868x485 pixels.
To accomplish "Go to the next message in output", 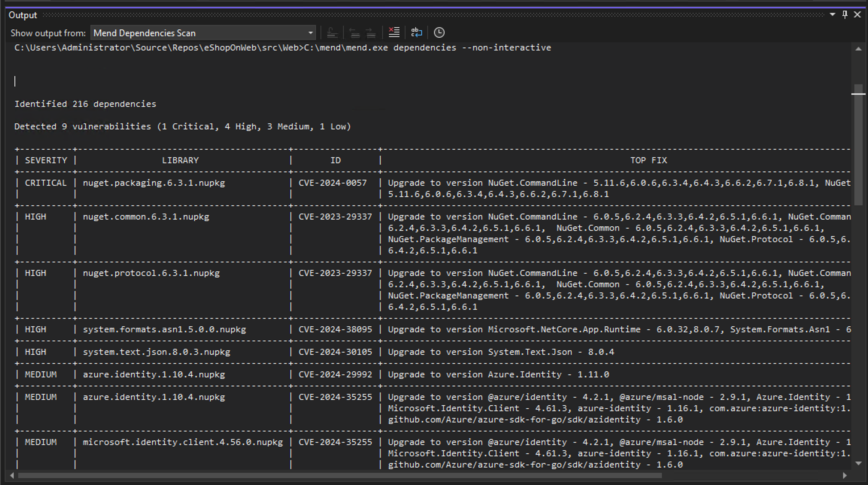I will 371,33.
